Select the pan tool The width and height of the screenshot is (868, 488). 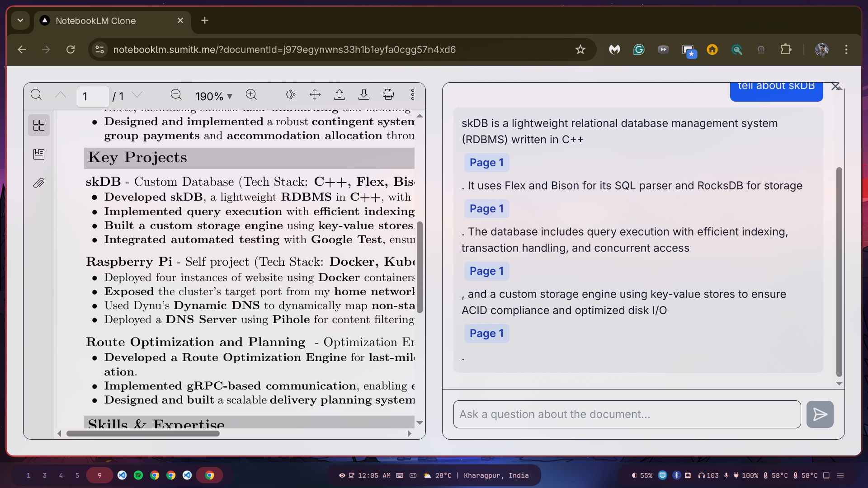click(315, 94)
